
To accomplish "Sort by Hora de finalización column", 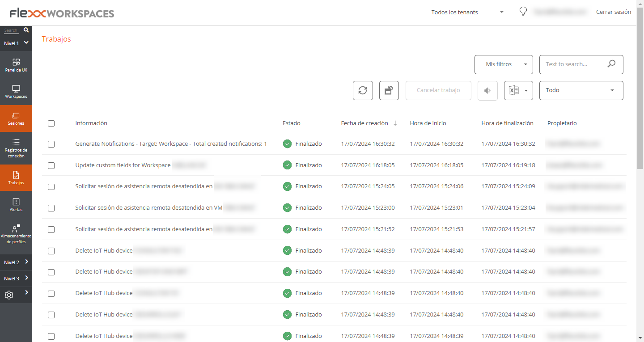I will point(507,123).
